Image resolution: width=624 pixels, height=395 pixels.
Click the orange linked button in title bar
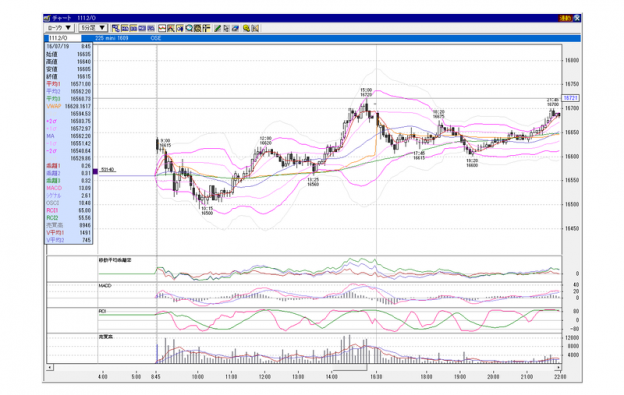pos(565,18)
